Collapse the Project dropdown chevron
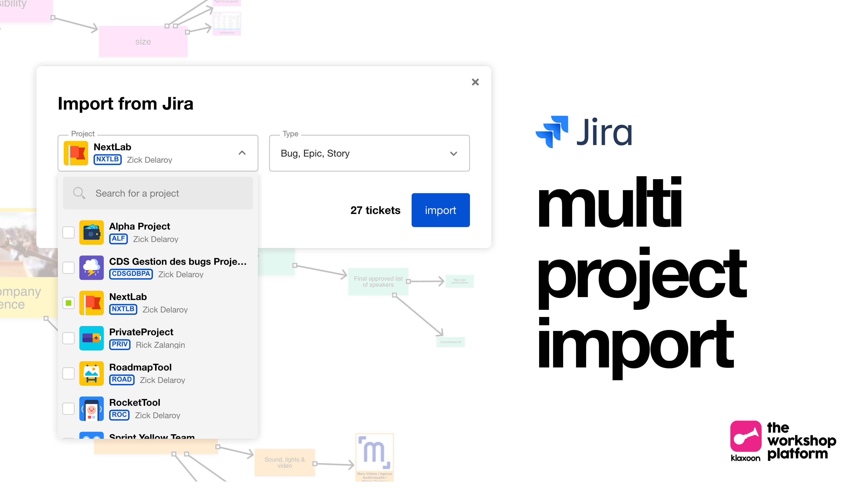Viewport: 868px width, 488px height. [x=242, y=153]
